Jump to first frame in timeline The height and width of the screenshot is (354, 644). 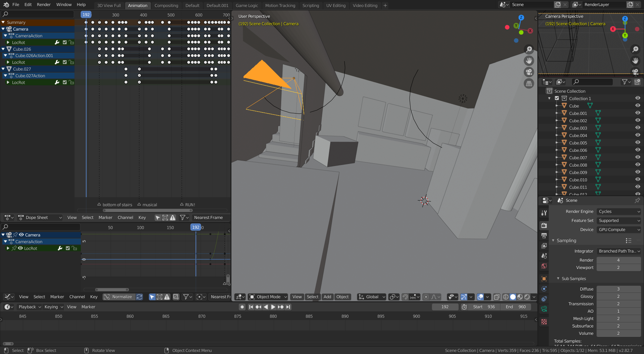(x=251, y=307)
